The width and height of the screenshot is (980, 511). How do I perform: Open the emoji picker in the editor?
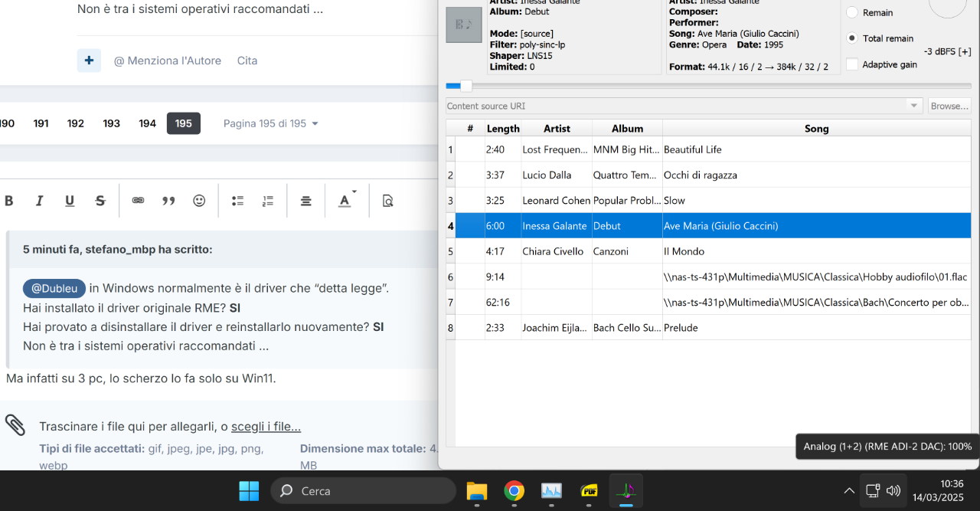199,201
